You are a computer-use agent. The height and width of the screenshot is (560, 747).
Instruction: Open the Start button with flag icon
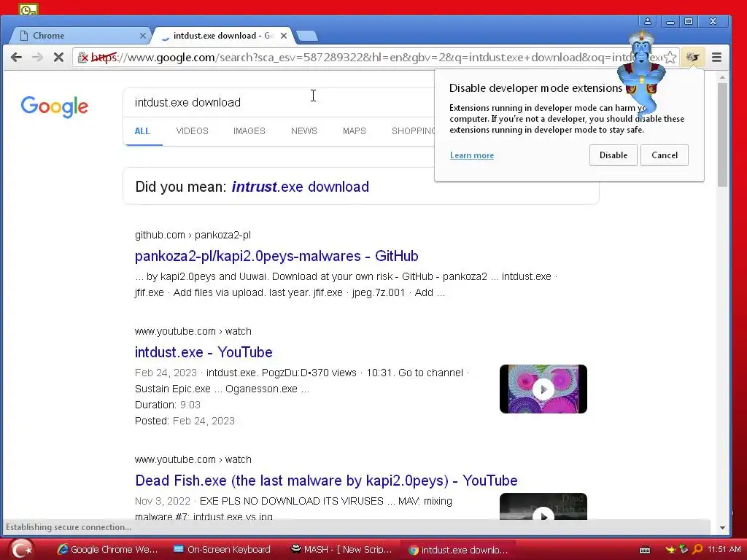point(21,549)
